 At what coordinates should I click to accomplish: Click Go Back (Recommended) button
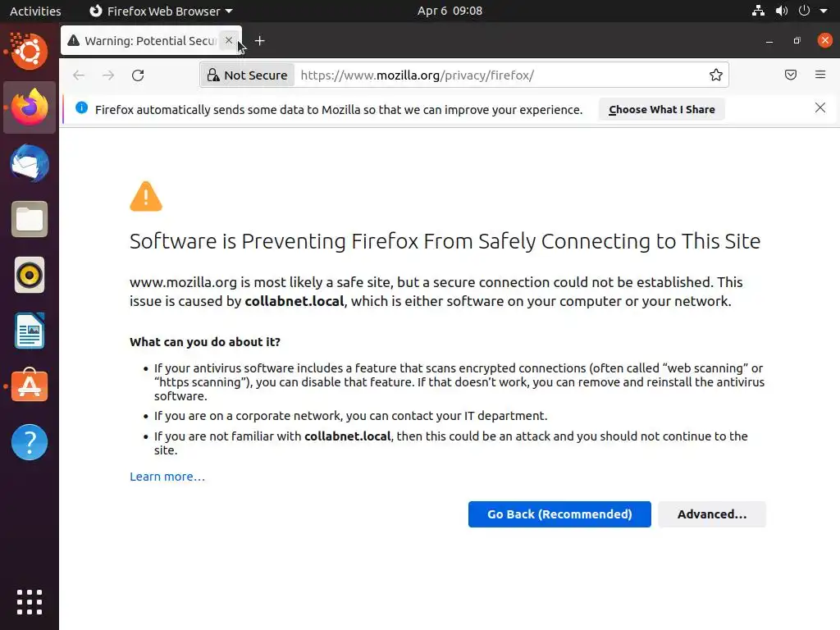[x=559, y=514]
